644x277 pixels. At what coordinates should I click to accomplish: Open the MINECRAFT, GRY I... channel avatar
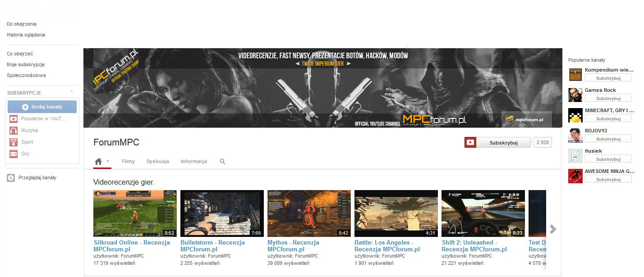[575, 115]
